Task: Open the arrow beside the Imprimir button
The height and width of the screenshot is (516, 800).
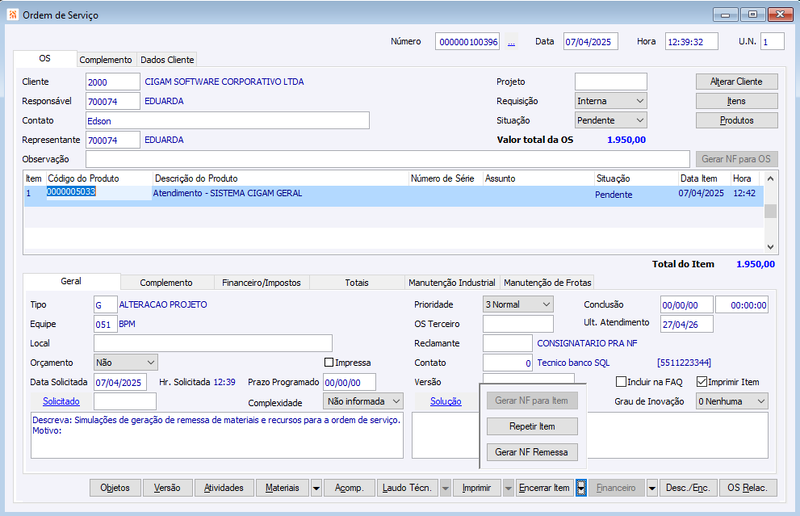Action: tap(508, 488)
